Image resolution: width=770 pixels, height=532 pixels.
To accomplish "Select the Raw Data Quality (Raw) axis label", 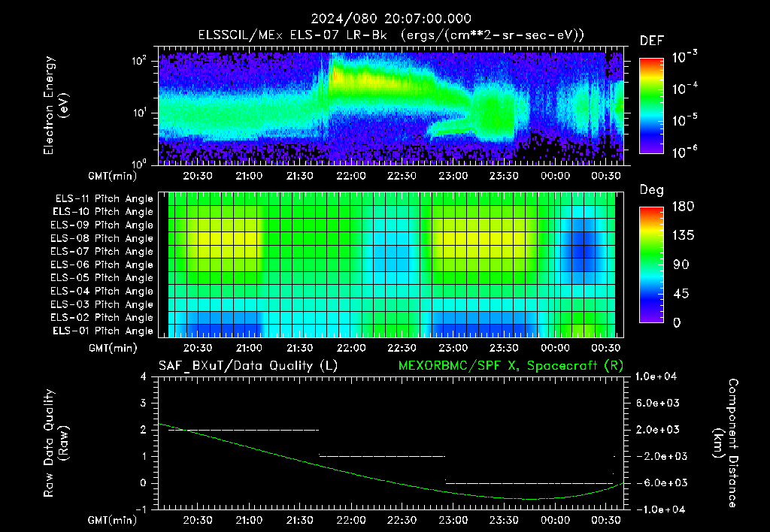I will tap(56, 443).
